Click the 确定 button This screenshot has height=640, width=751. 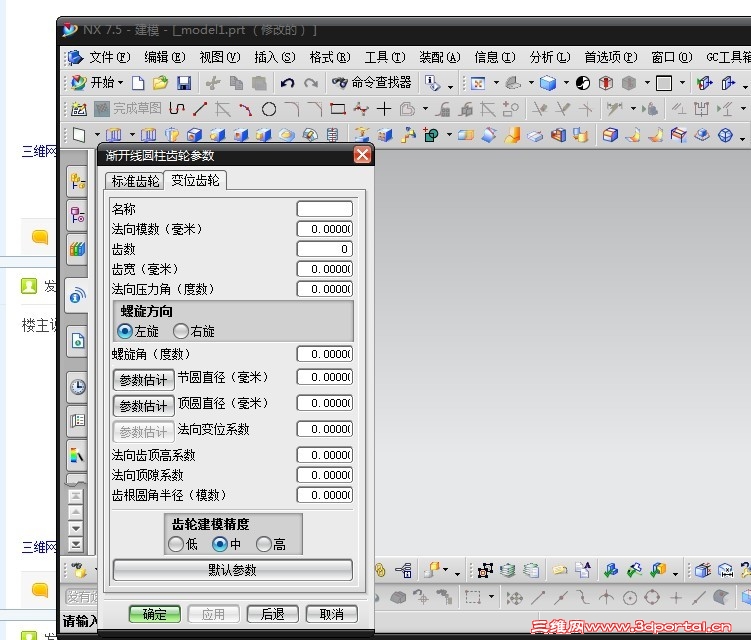point(155,614)
